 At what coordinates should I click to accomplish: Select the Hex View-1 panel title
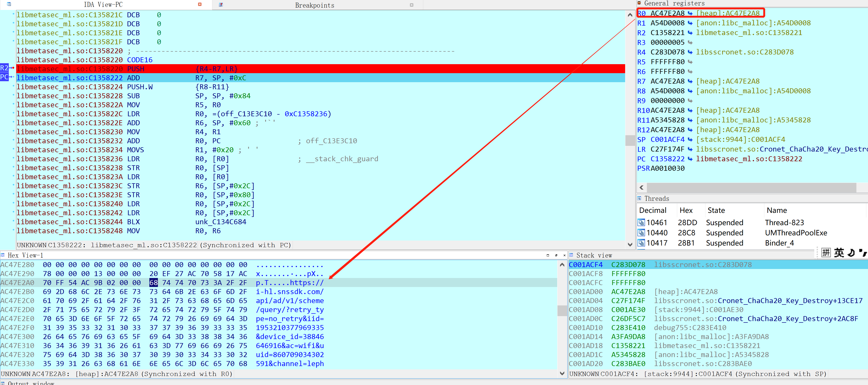coord(25,255)
